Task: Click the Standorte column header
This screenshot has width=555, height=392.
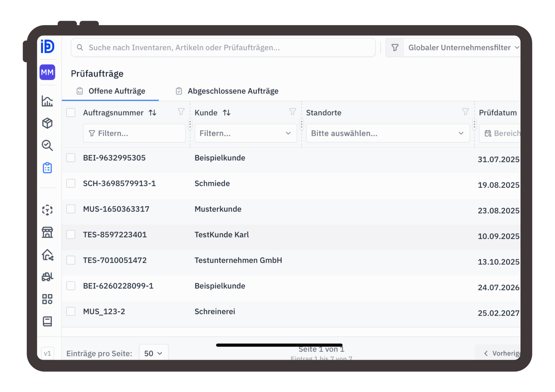Action: click(324, 113)
